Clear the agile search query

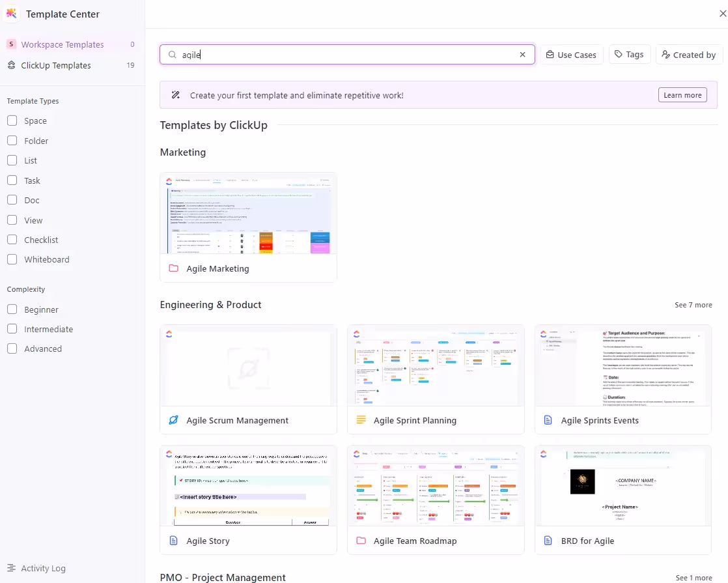pos(522,55)
